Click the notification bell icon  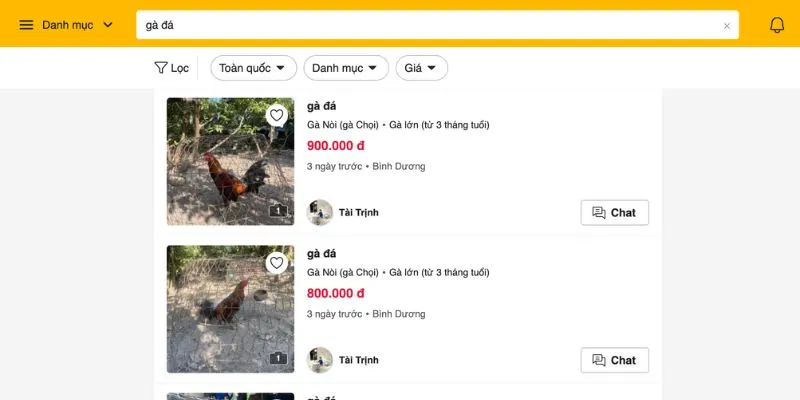tap(776, 25)
